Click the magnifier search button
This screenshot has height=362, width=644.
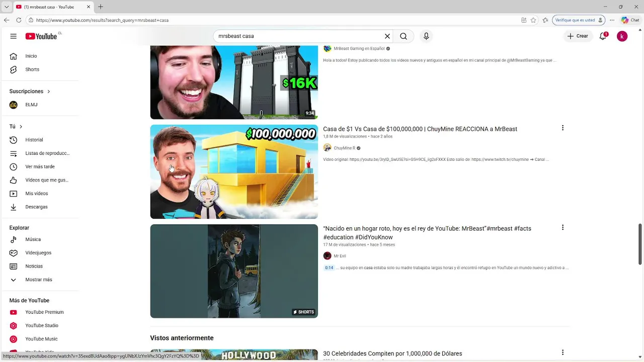click(404, 36)
